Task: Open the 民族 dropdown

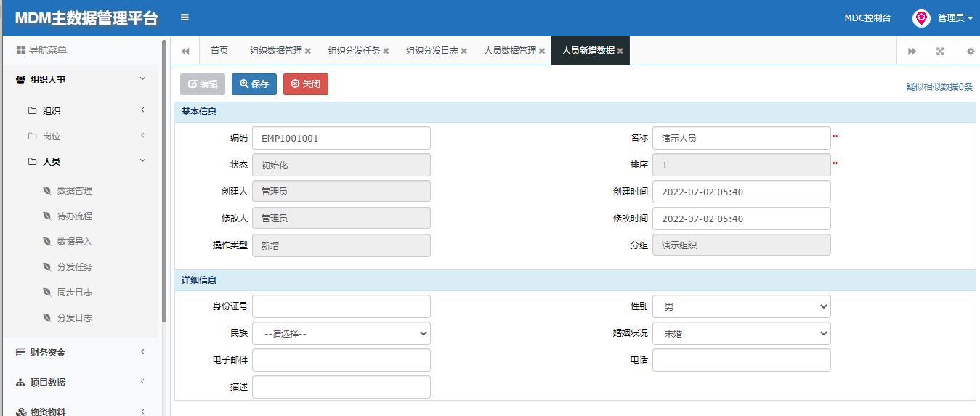Action: [341, 333]
